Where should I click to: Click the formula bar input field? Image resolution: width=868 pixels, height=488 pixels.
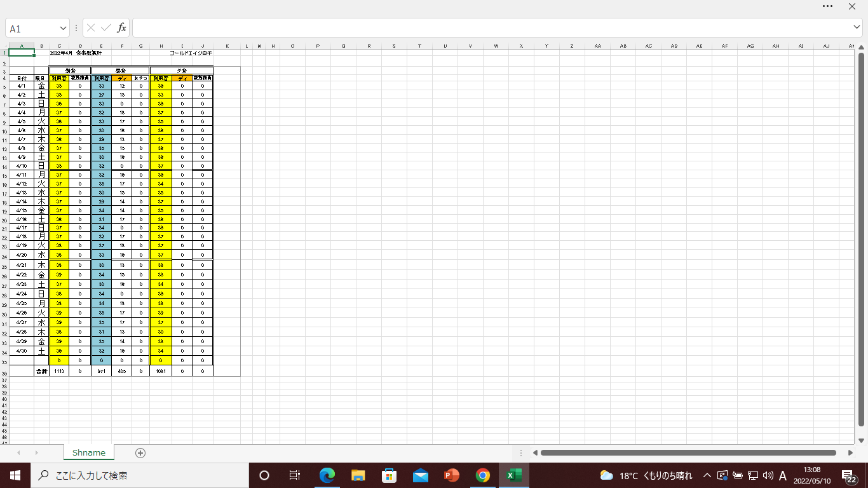click(489, 28)
